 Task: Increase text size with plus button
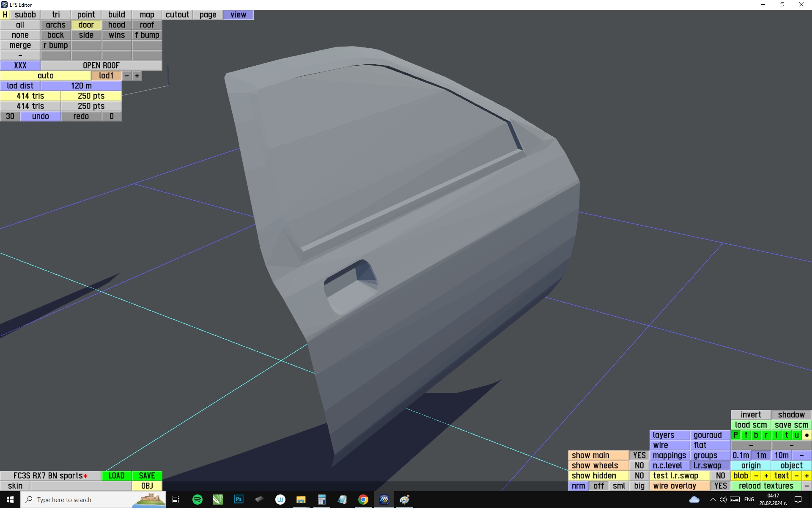pyautogui.click(x=807, y=476)
